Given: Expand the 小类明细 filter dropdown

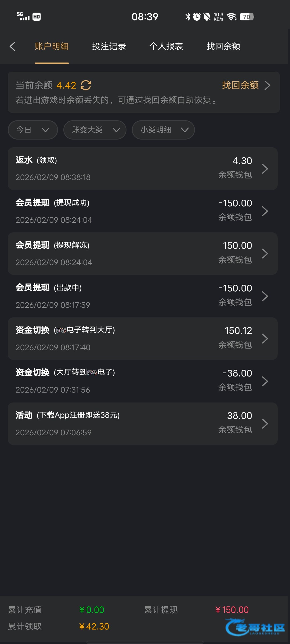Looking at the screenshot, I should click(x=163, y=130).
